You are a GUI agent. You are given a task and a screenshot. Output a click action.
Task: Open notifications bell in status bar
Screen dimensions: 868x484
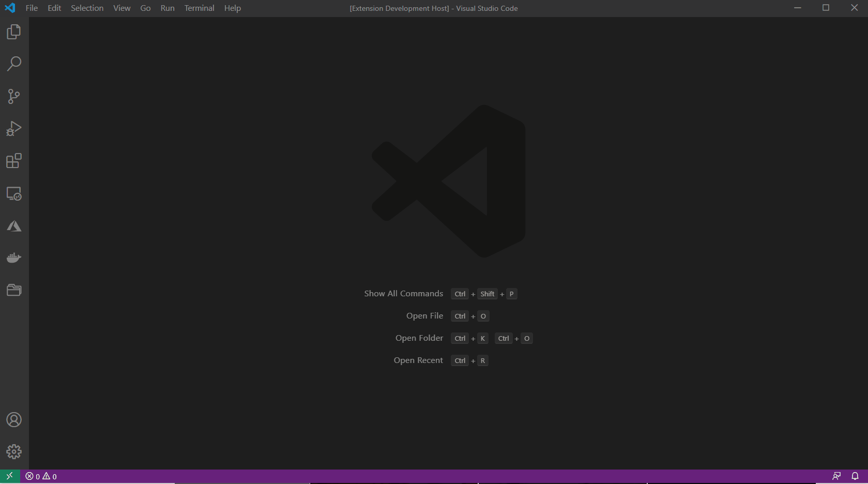pos(855,476)
